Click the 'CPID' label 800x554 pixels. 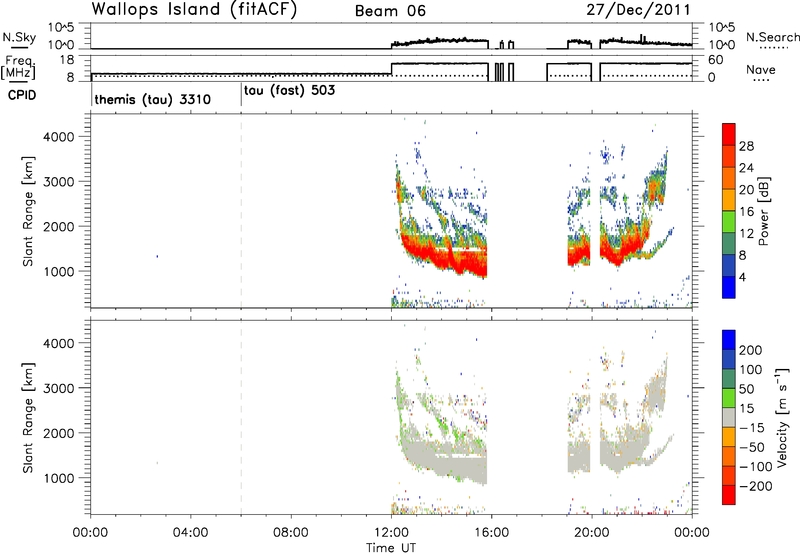22,95
